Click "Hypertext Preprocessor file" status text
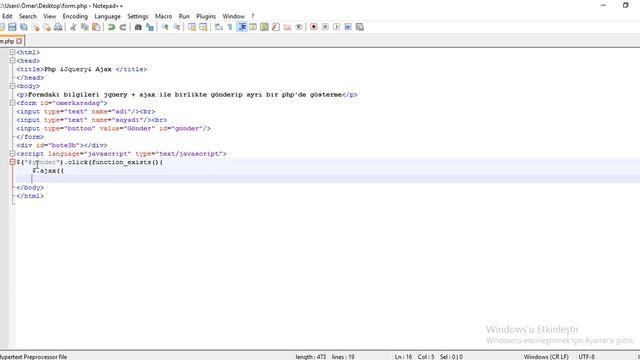The image size is (640, 360). click(x=33, y=357)
